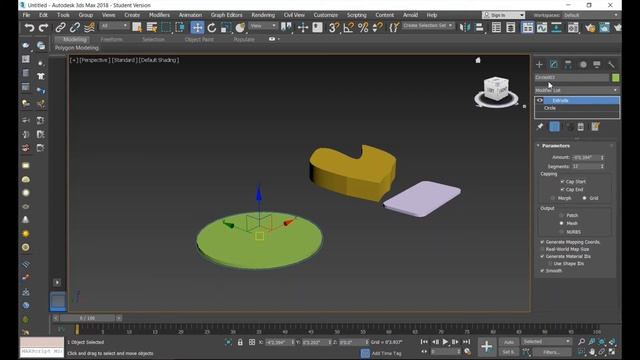Choose Rectangular Selection Region tool
The width and height of the screenshot is (640, 360).
tap(166, 28)
